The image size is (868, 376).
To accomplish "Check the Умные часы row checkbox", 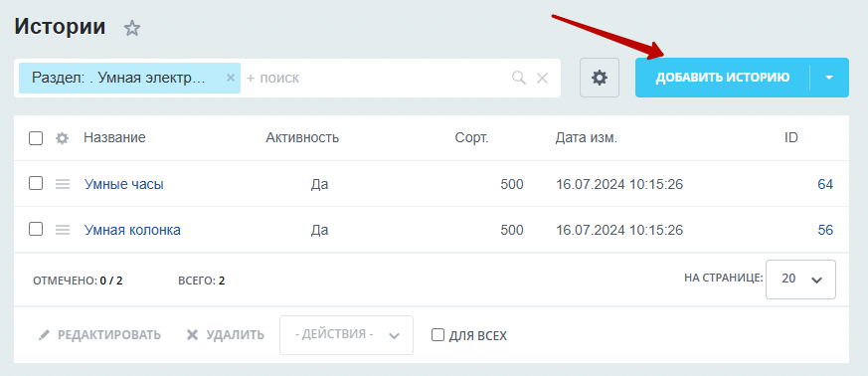I will (x=36, y=183).
